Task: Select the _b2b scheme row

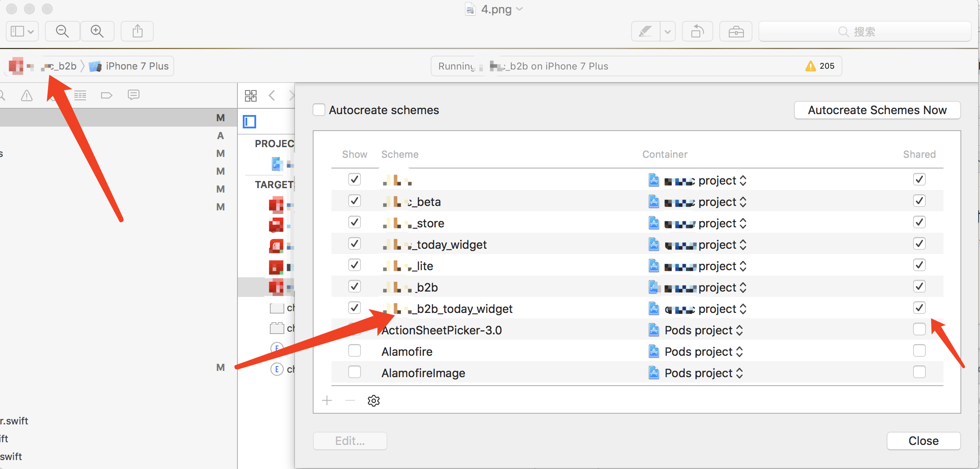Action: click(637, 287)
